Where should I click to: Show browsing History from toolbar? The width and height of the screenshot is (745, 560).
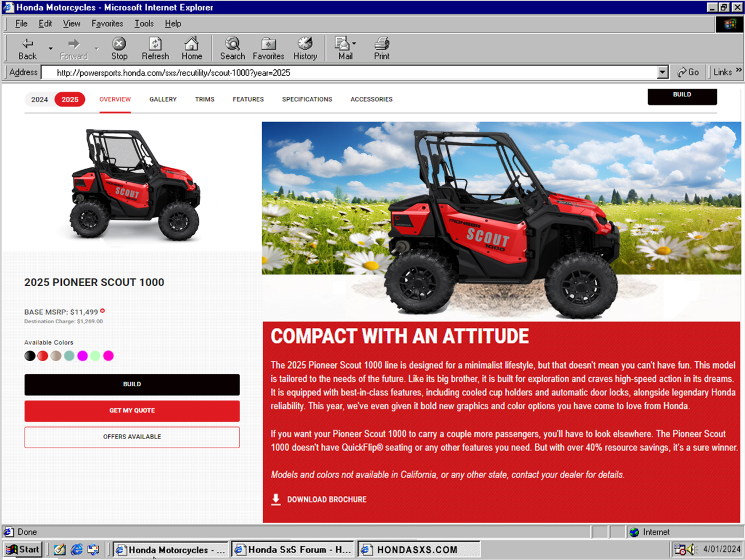pyautogui.click(x=305, y=44)
